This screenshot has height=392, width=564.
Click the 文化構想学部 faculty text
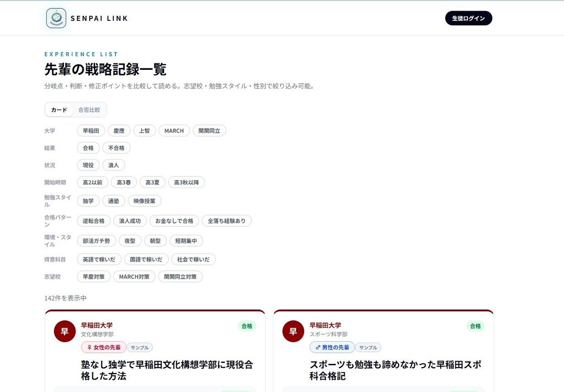(97, 334)
